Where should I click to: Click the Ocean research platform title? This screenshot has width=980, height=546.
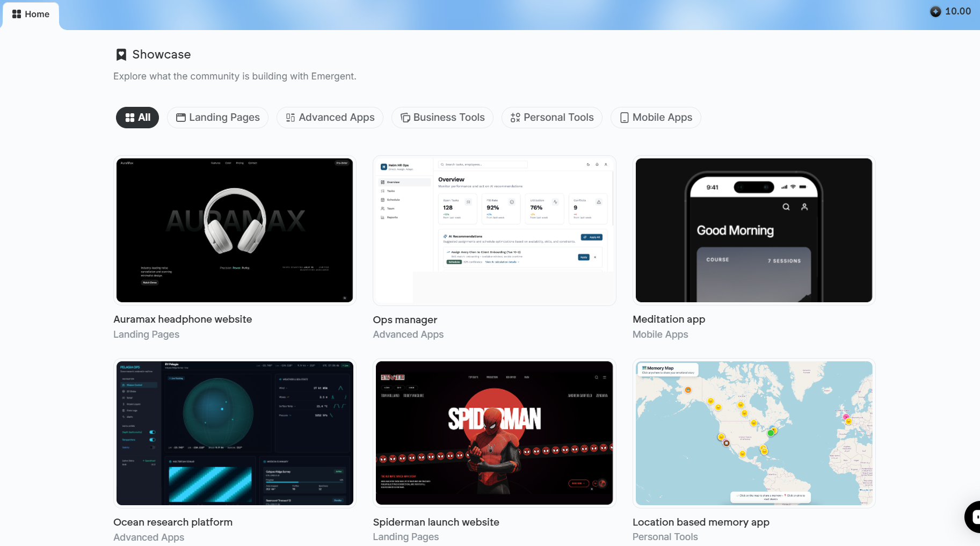[x=173, y=522]
